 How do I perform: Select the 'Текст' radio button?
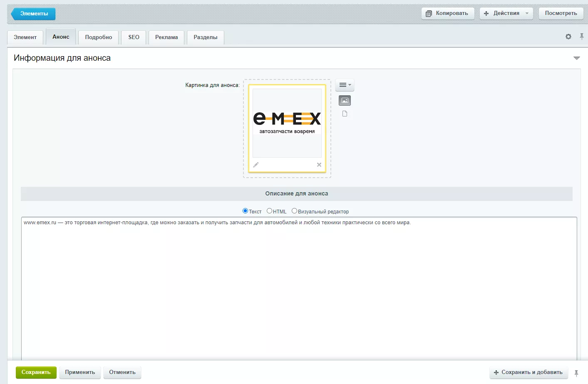[x=245, y=211]
